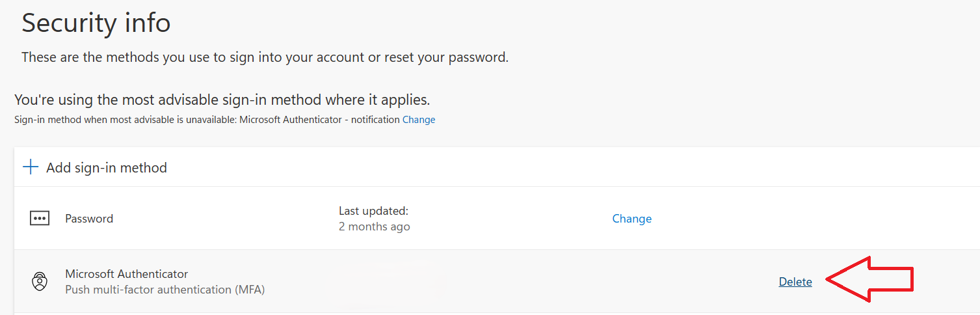This screenshot has height=315, width=980.
Task: Open the Change link for Password
Action: click(x=631, y=219)
